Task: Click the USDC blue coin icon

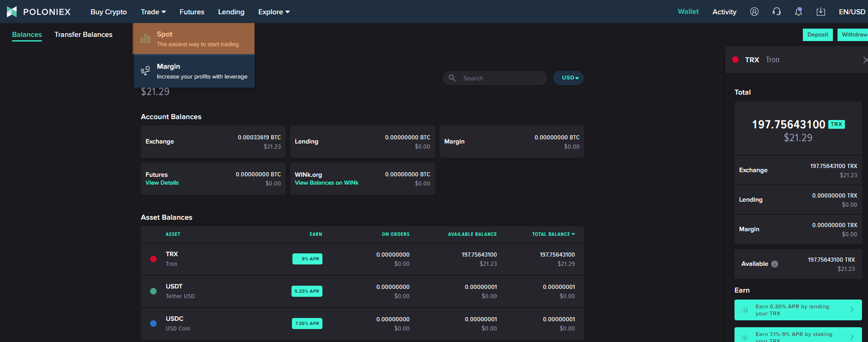Action: coord(153,324)
